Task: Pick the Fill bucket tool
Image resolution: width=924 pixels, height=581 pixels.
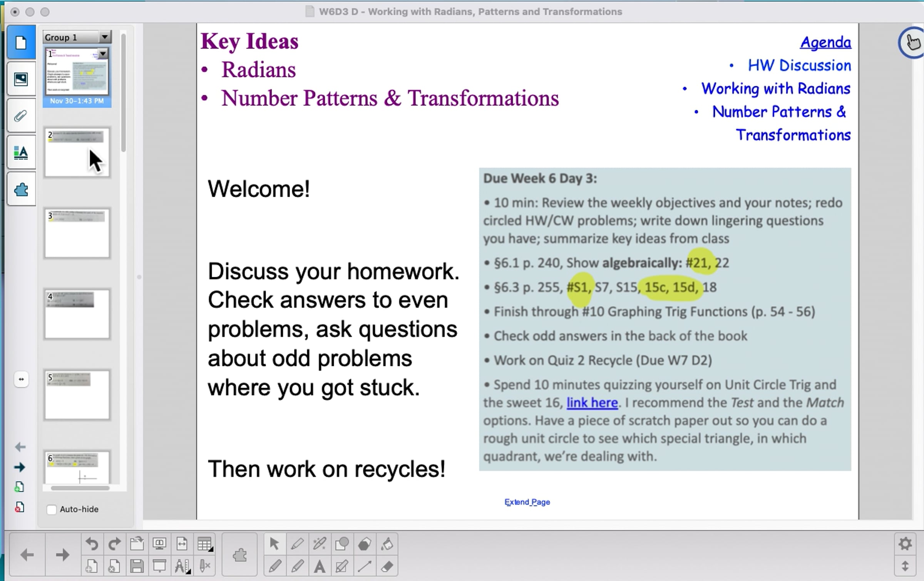Action: tap(387, 544)
